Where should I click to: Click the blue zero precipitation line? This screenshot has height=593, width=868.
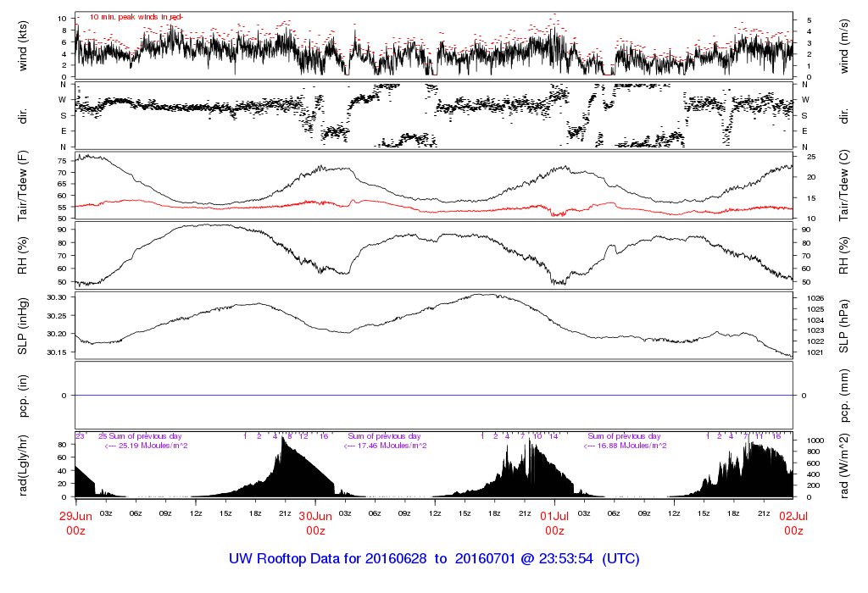(434, 396)
